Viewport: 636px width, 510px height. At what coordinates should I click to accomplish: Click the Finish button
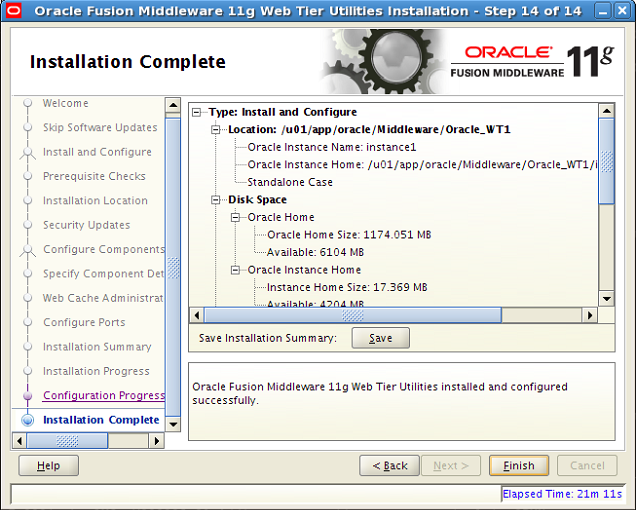(519, 465)
